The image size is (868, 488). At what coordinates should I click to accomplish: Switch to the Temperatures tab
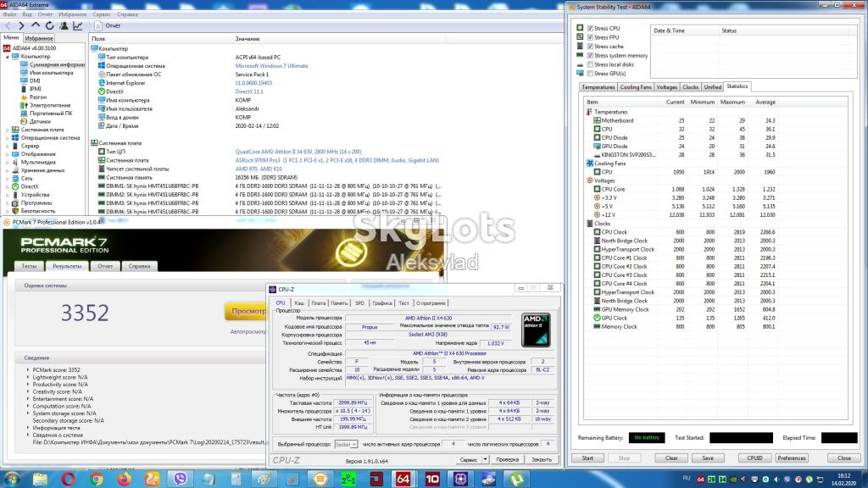pyautogui.click(x=598, y=87)
